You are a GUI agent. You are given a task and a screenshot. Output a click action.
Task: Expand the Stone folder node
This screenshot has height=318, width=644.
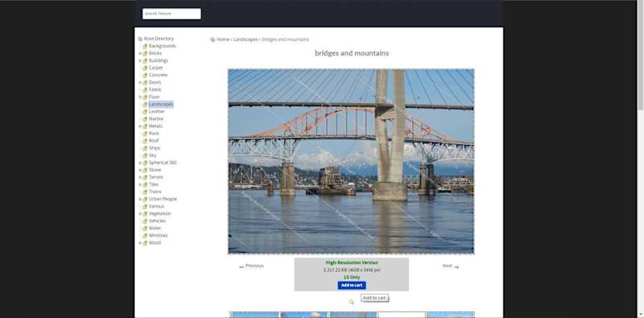click(x=139, y=170)
